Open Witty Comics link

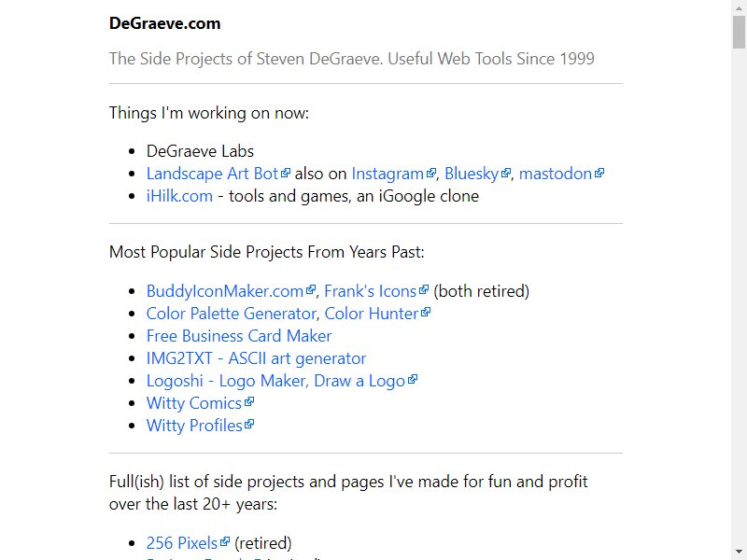pos(194,403)
